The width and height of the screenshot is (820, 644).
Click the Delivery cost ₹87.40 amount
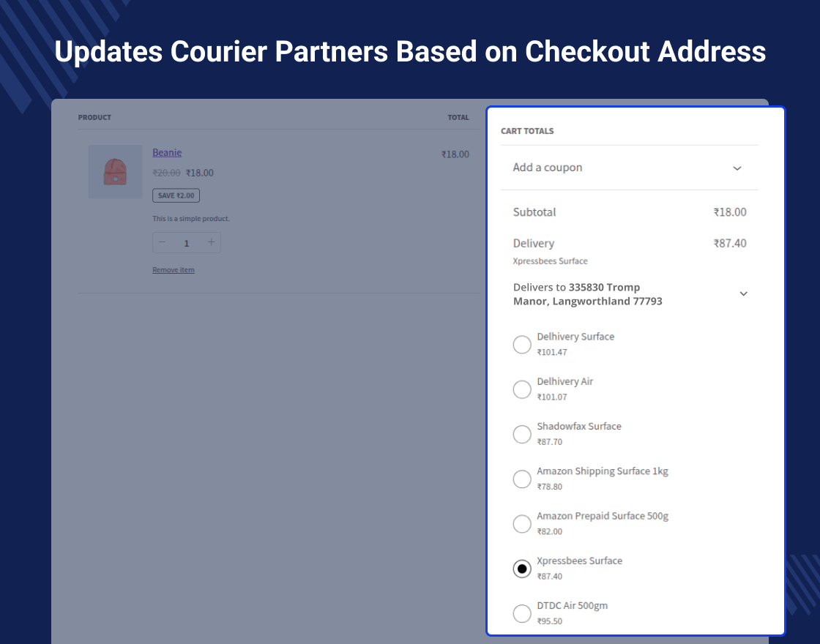coord(730,243)
